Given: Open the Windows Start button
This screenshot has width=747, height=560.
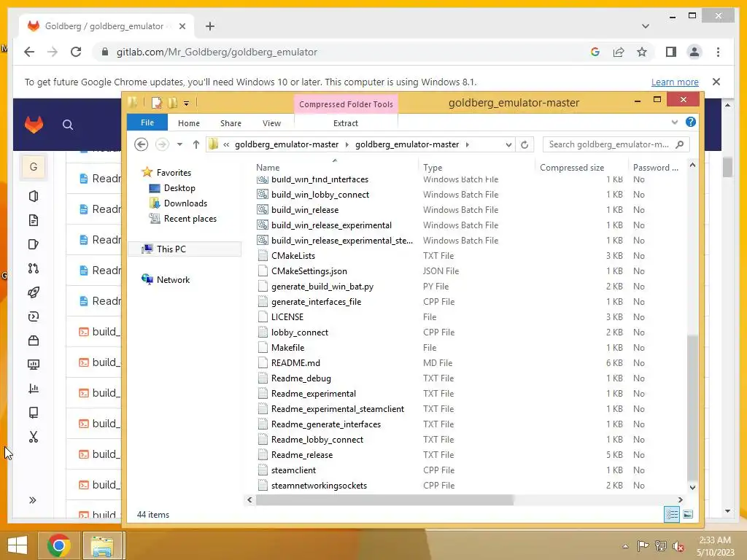Looking at the screenshot, I should [x=18, y=545].
